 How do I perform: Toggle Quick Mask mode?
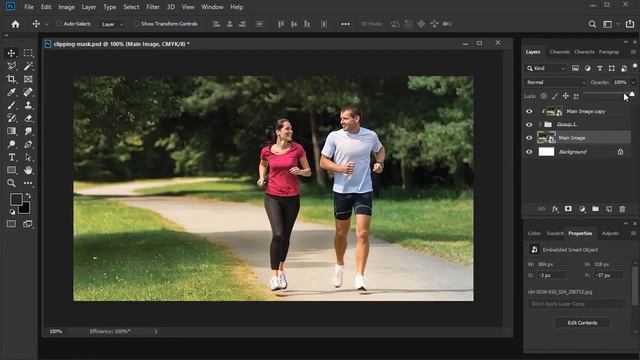(11, 224)
